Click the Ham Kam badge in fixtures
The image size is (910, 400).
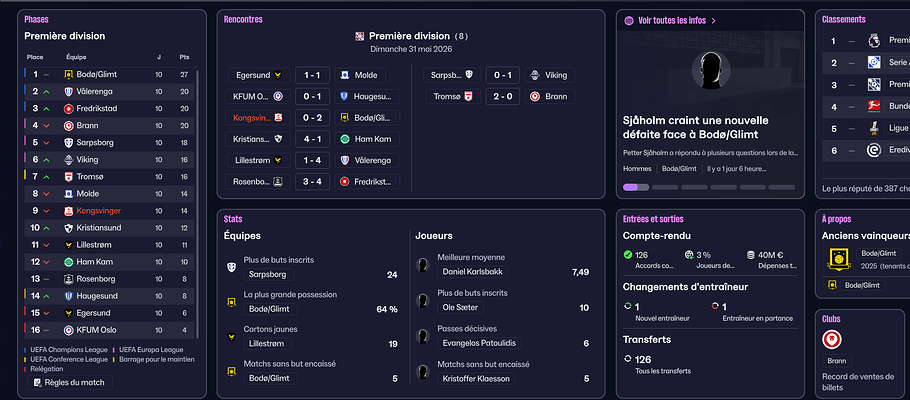[345, 139]
